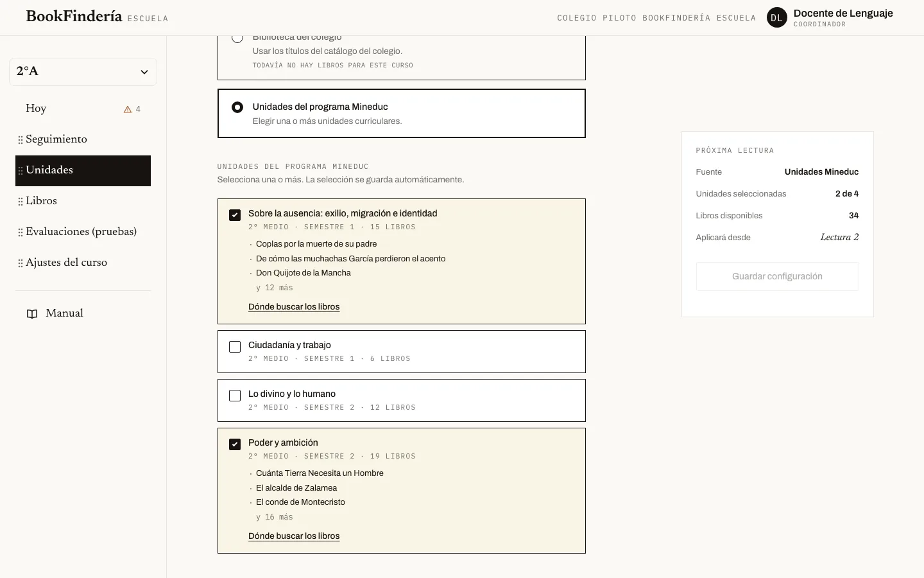Open Ajustes del curso
This screenshot has width=924, height=578.
pos(83,263)
